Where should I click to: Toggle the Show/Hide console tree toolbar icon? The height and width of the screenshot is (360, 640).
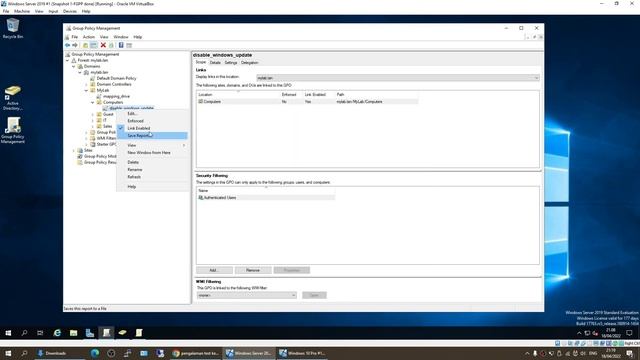93,45
